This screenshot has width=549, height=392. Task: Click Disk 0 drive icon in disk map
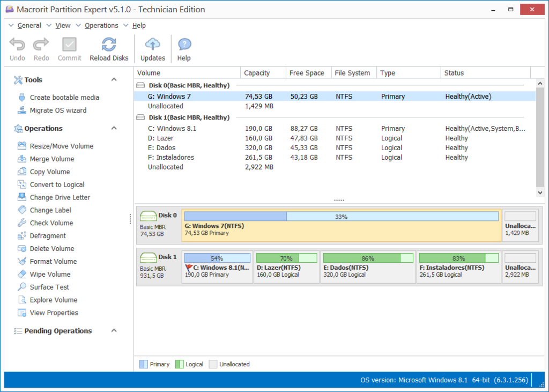[x=148, y=216]
